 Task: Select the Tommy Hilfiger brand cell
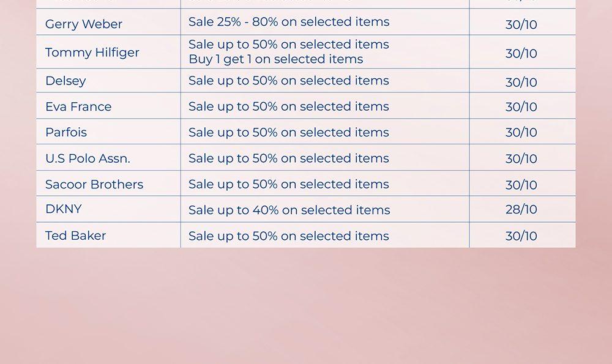click(92, 53)
